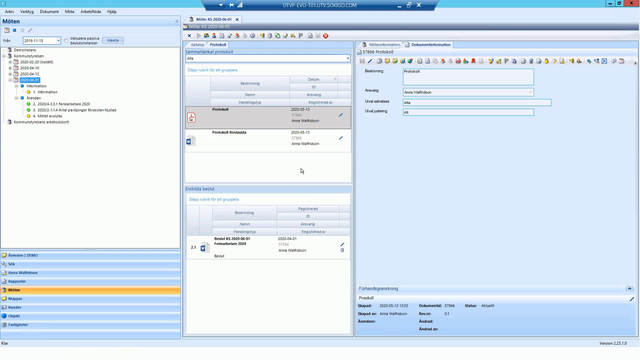Select tree item 4. Mötet avslutas
The image size is (640, 360).
[47, 116]
